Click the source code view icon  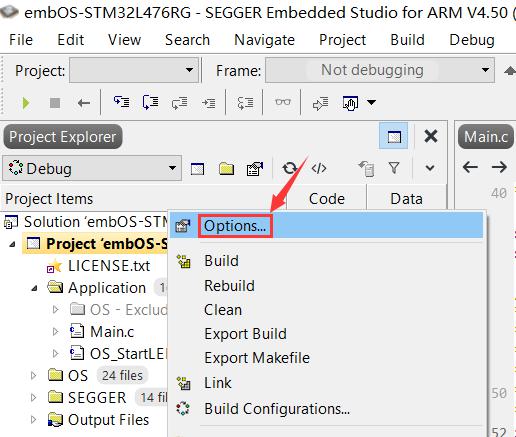click(319, 168)
